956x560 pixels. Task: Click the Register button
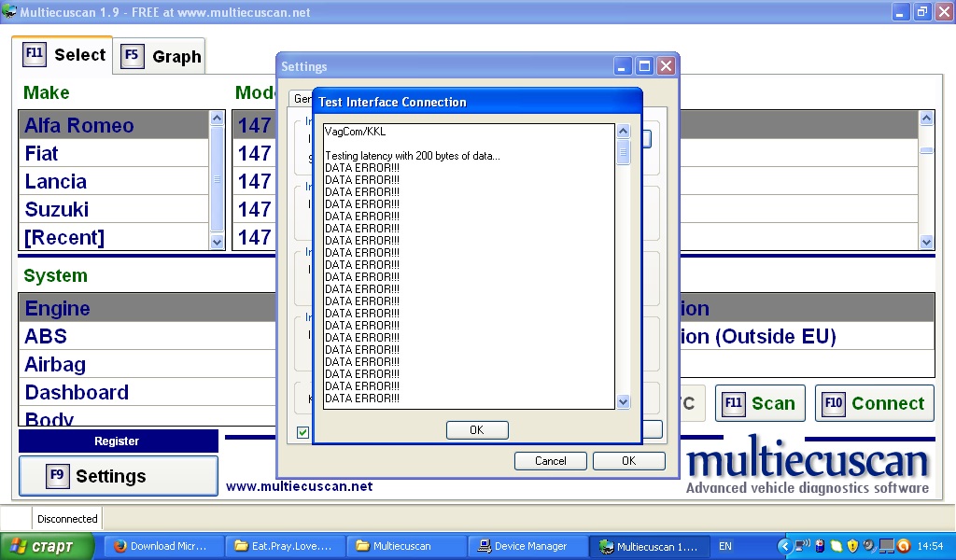119,441
